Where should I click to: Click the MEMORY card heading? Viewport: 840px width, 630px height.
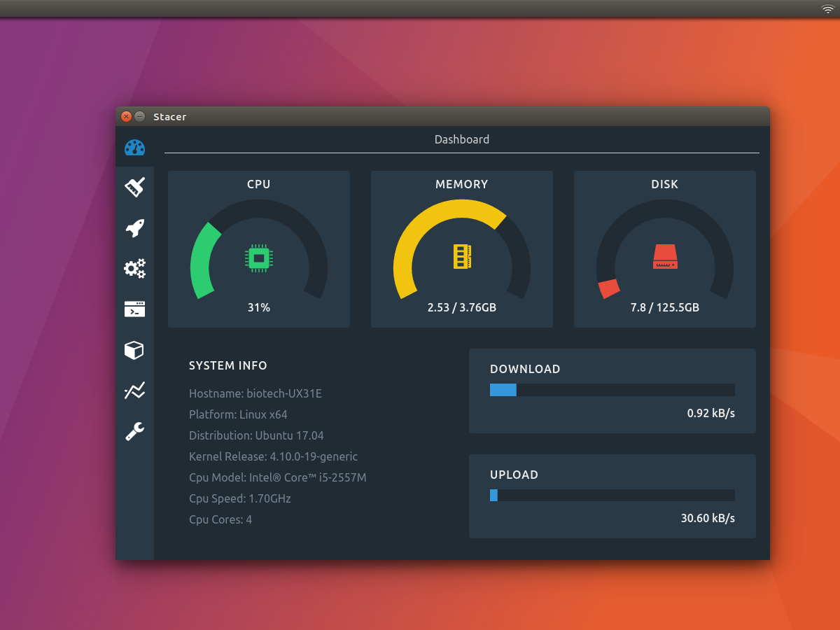[x=462, y=184]
